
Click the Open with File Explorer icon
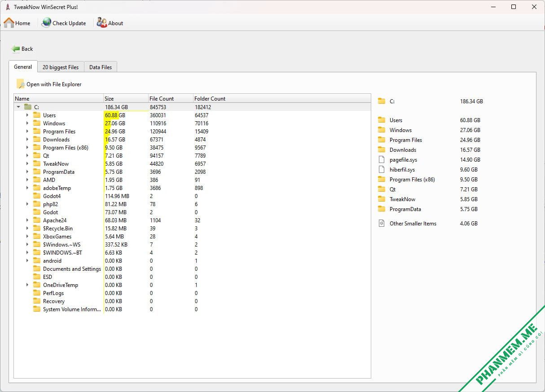(21, 84)
